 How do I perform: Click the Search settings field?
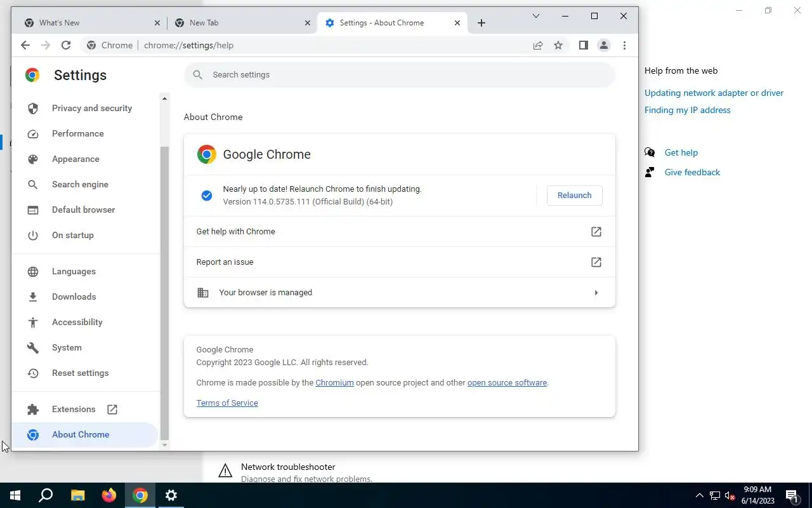(x=400, y=75)
